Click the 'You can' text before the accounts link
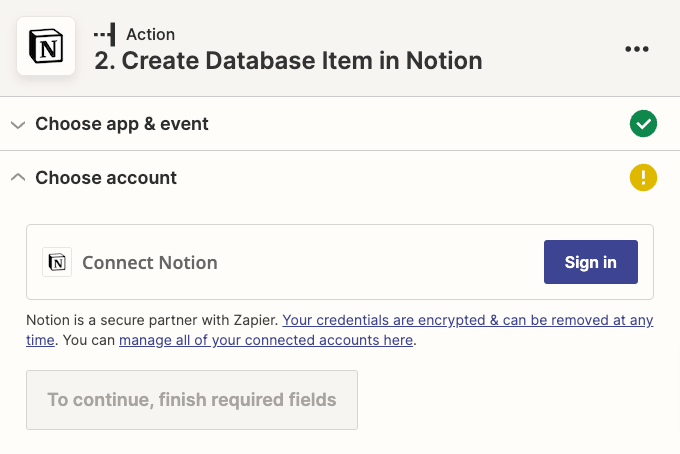Screen dimensions: 680x454 point(89,340)
